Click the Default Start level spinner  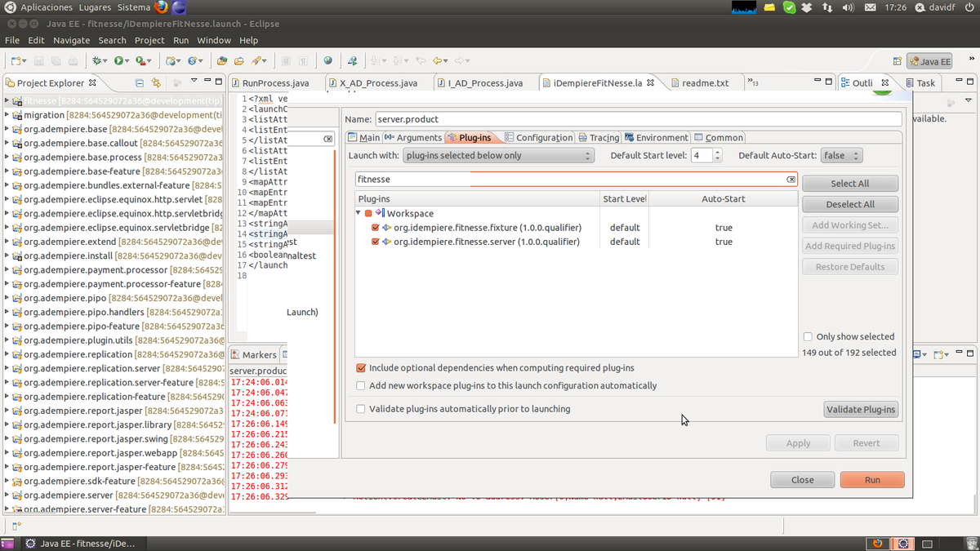[702, 156]
